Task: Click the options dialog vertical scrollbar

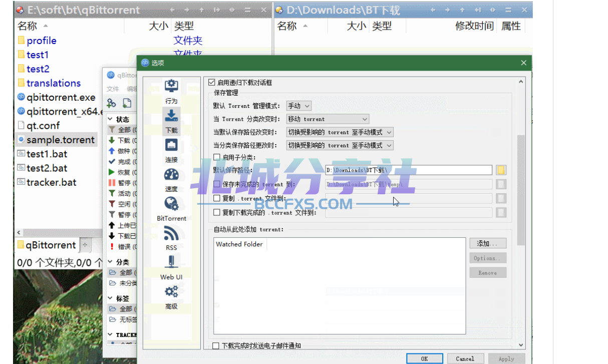Action: (x=521, y=190)
